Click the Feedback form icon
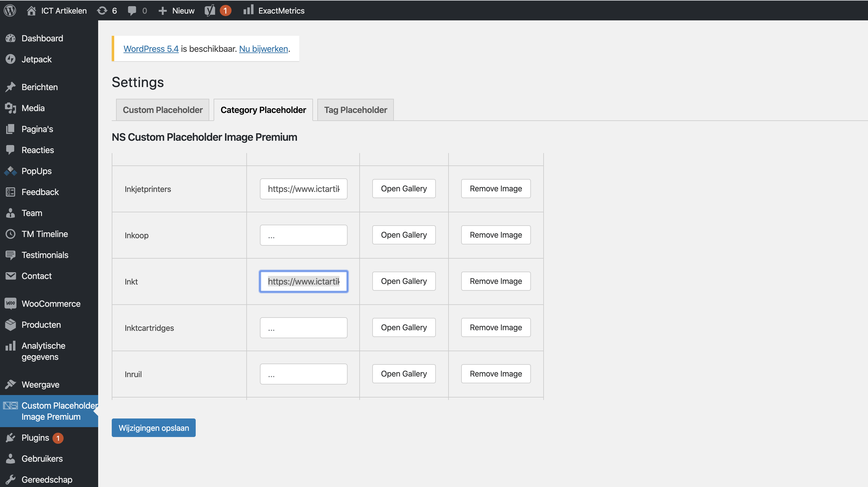Screen dimensions: 868x487 click(x=10, y=192)
